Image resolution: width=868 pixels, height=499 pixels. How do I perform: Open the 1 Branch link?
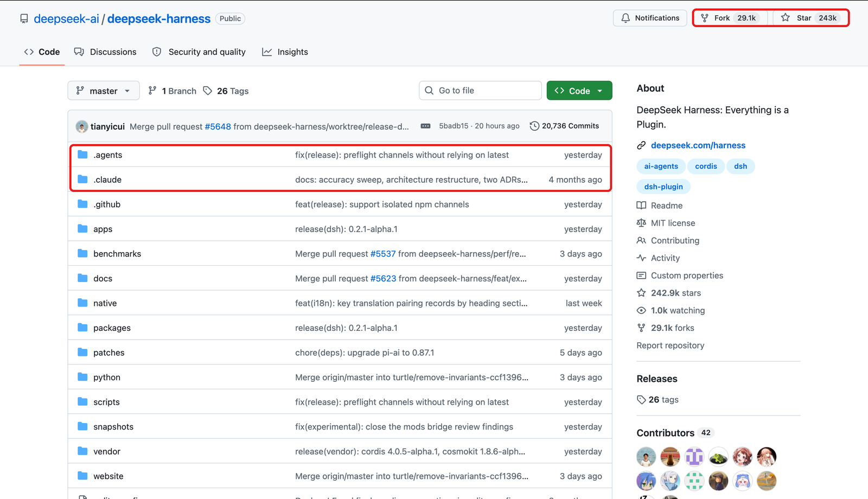173,91
